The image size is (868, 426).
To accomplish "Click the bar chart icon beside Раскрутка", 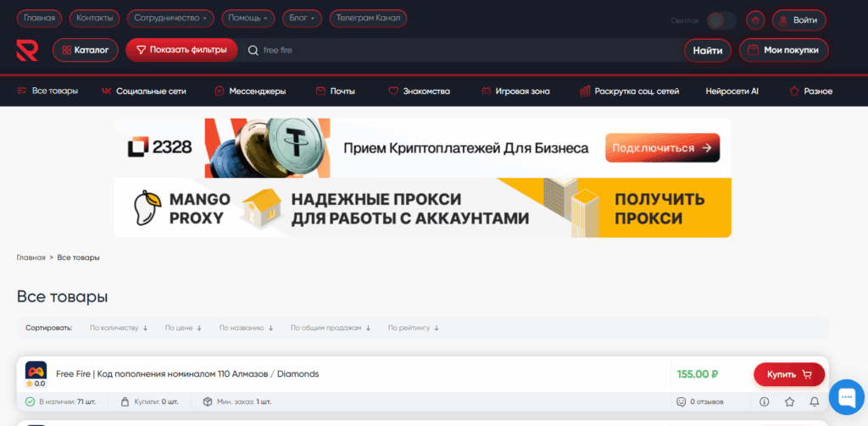I will click(585, 91).
